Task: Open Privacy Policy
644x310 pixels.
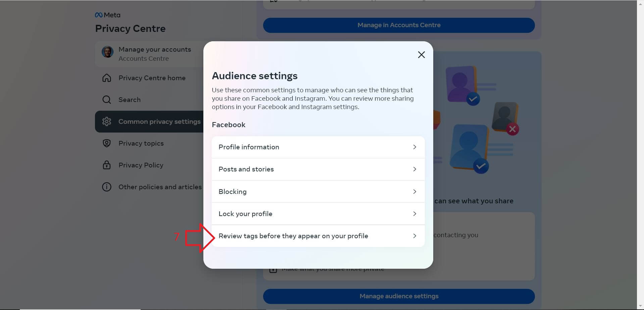Action: pos(149,165)
